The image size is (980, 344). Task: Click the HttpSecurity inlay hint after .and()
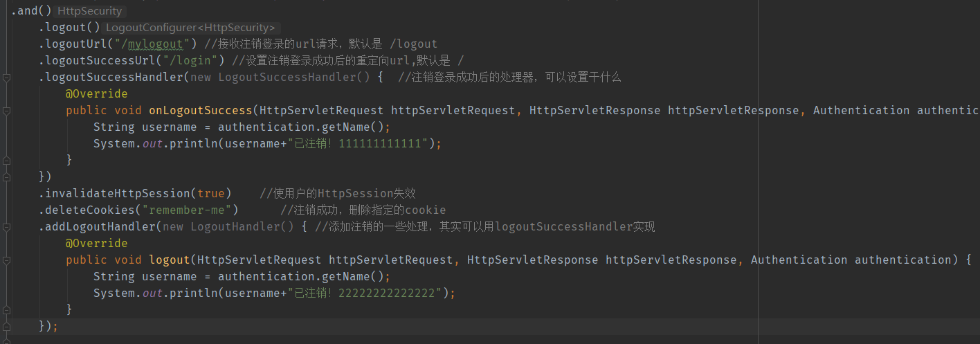[89, 11]
